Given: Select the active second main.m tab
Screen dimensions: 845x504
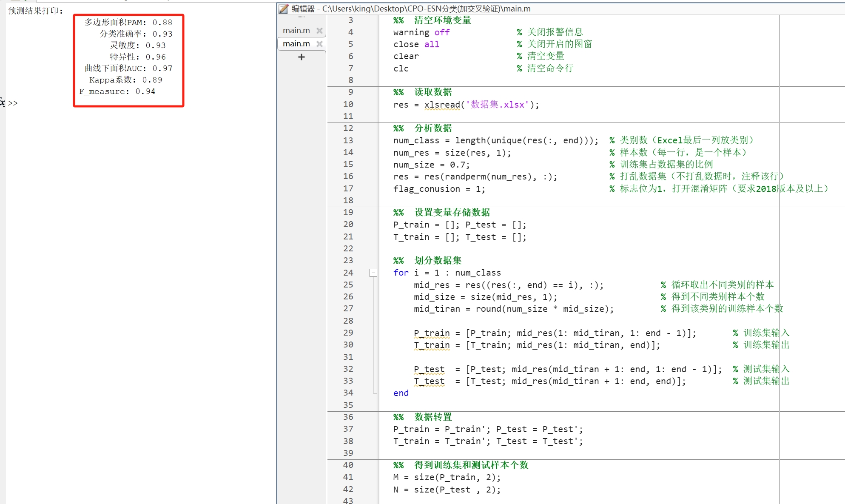Looking at the screenshot, I should pyautogui.click(x=296, y=44).
